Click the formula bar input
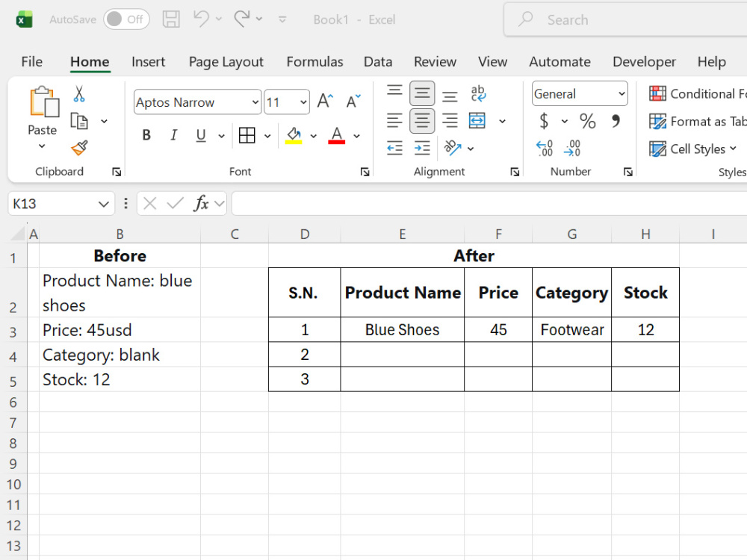This screenshot has width=747, height=560. coord(489,204)
